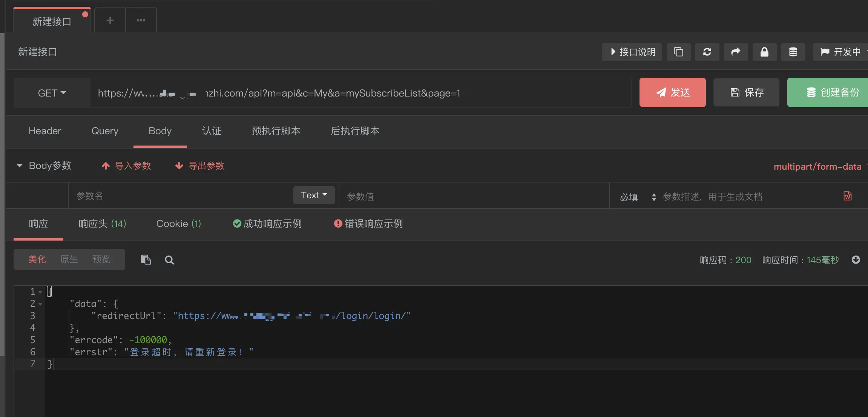Click the duplicate interface icon

point(678,52)
